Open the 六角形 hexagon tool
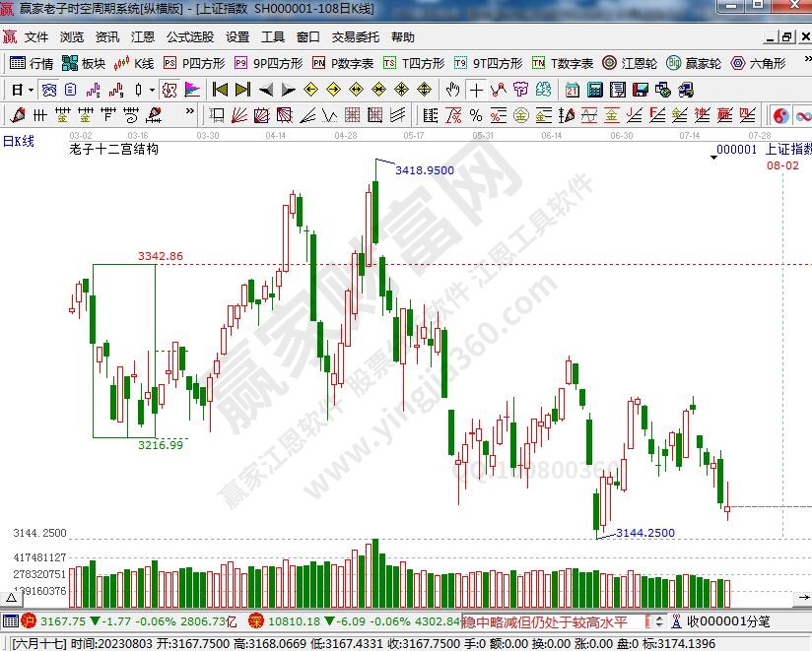The image size is (812, 651). point(758,63)
